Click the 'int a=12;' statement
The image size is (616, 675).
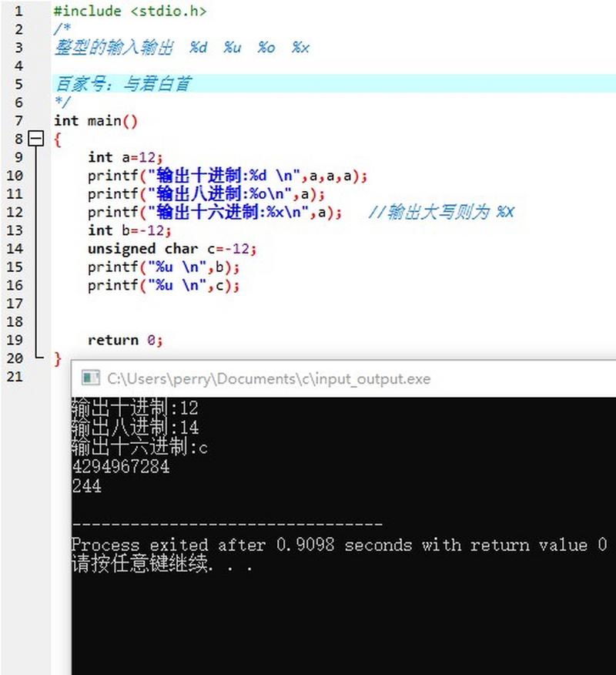pyautogui.click(x=126, y=157)
